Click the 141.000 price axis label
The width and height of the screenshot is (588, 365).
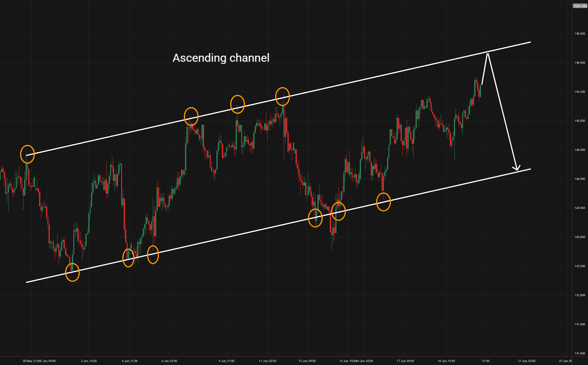coord(580,353)
